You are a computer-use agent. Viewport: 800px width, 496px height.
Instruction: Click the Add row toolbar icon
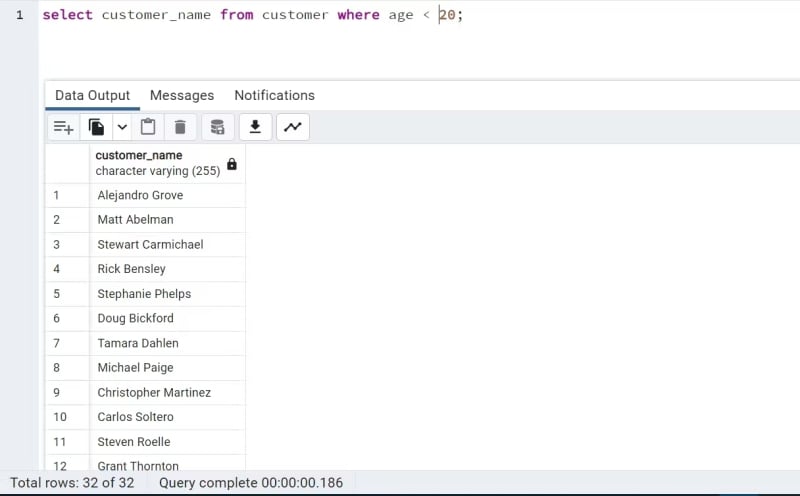(x=64, y=127)
